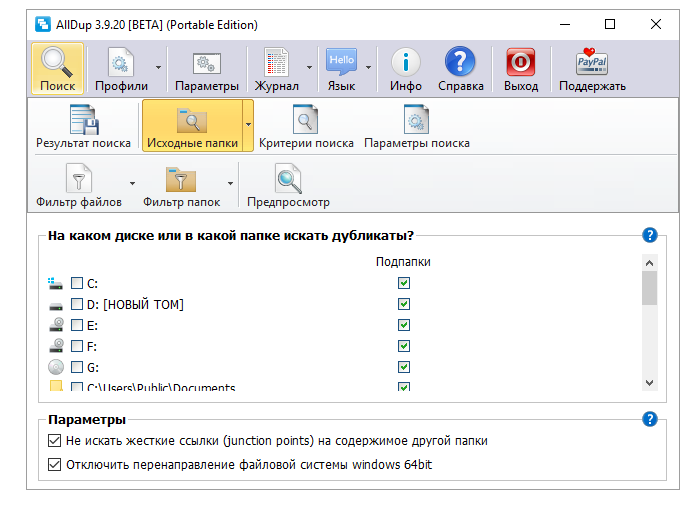Start the duplicate search with Поиск
Viewport: 688px width, 507px height.
tap(57, 69)
